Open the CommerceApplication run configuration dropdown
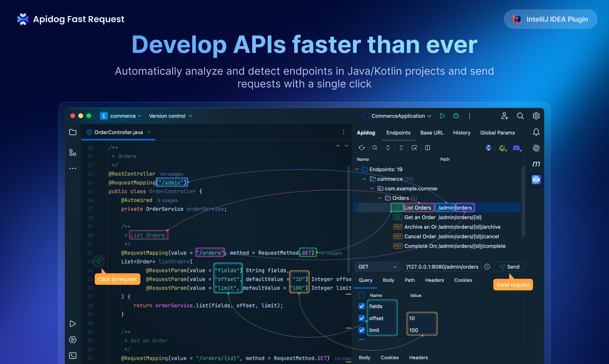The width and height of the screenshot is (609, 364). tap(397, 116)
